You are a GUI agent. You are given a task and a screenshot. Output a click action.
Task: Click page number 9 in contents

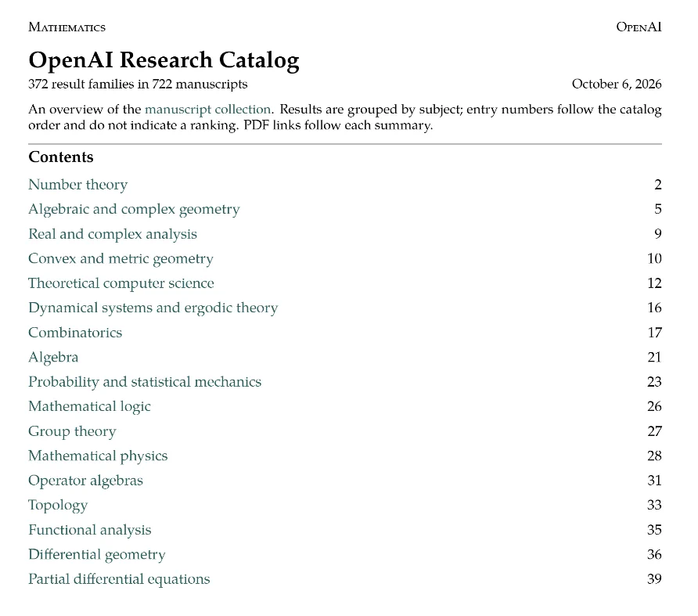pos(658,234)
